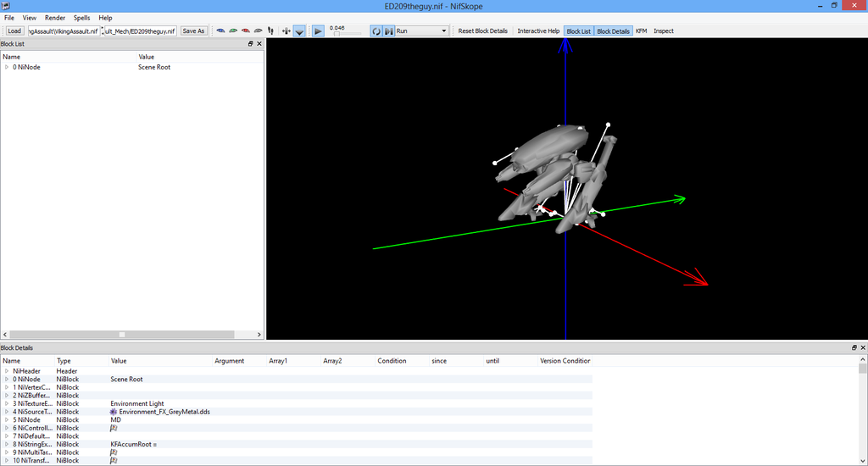868x466 pixels.
Task: Toggle the KFM panel button
Action: 642,31
